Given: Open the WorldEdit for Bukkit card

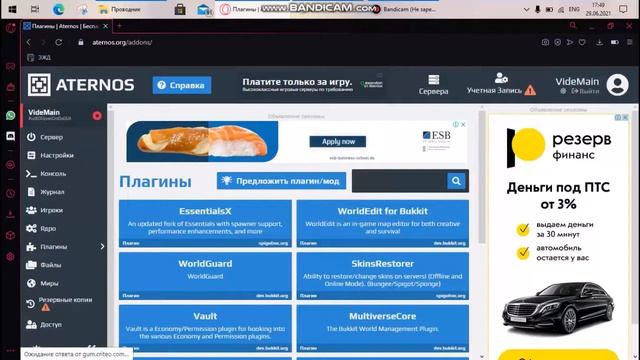Looking at the screenshot, I should (x=382, y=223).
